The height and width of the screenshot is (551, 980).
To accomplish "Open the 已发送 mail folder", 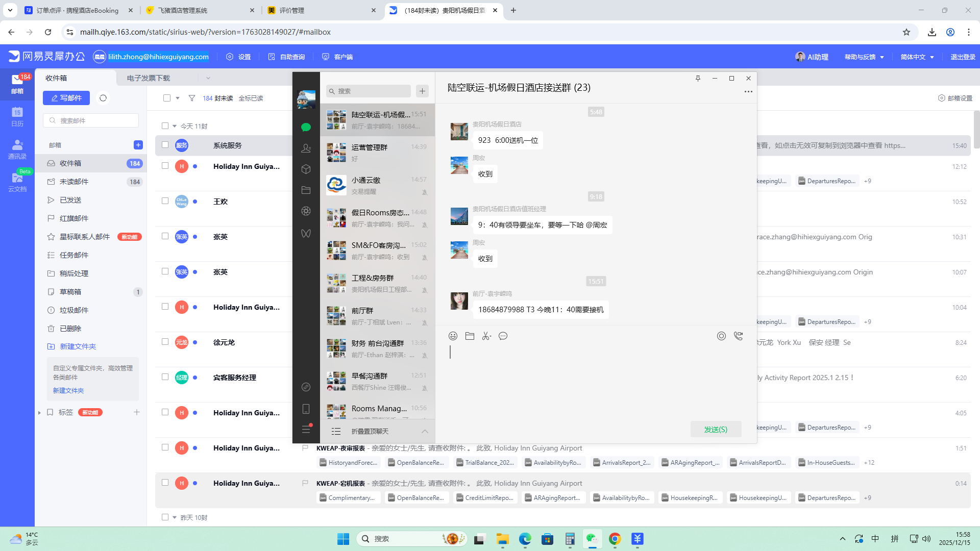I will pos(70,200).
